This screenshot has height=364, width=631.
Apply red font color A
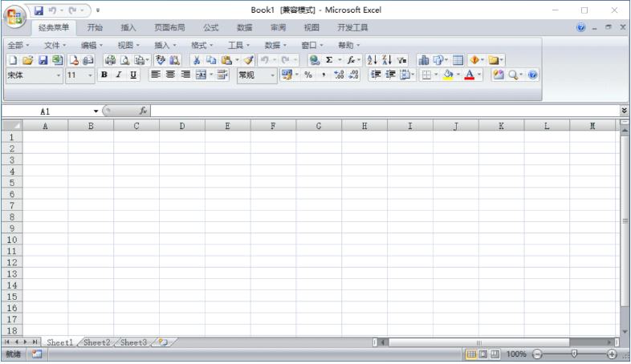click(469, 75)
